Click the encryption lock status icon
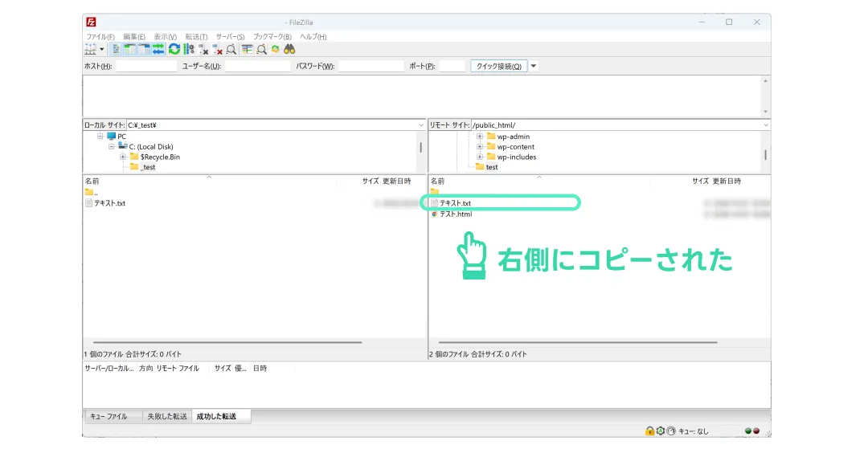 [650, 431]
